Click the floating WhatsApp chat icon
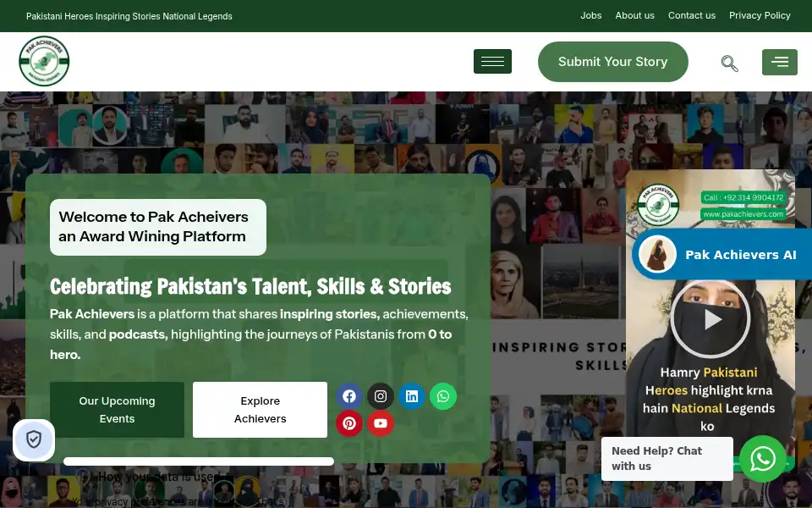The height and width of the screenshot is (508, 812). [763, 459]
